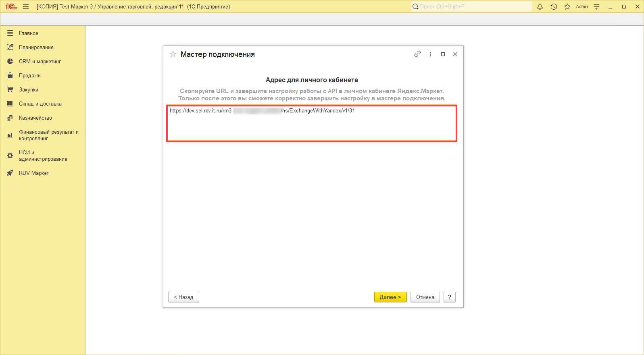Screen dimensions: 644x355
Task: Click the Главное list icon
Action: click(10, 33)
